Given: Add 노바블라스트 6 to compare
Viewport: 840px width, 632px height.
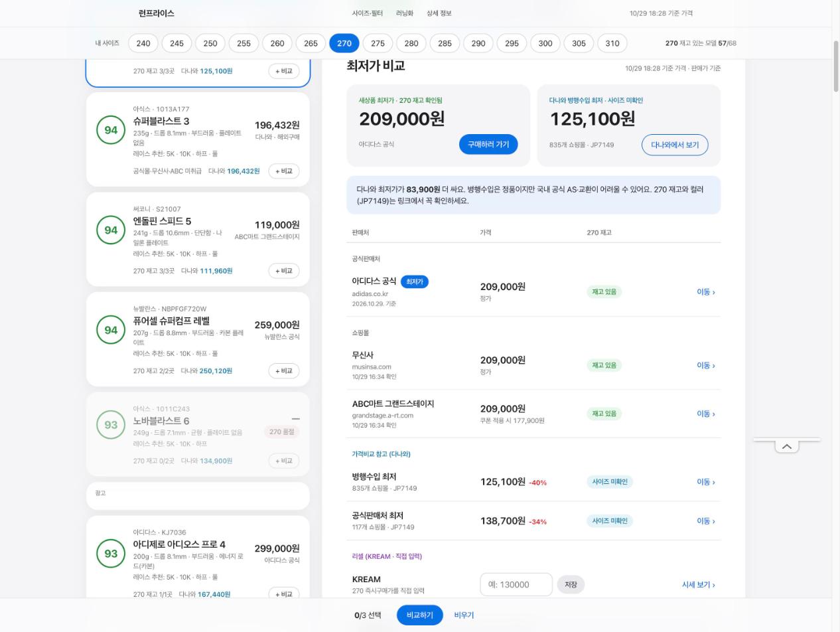Looking at the screenshot, I should (x=284, y=461).
